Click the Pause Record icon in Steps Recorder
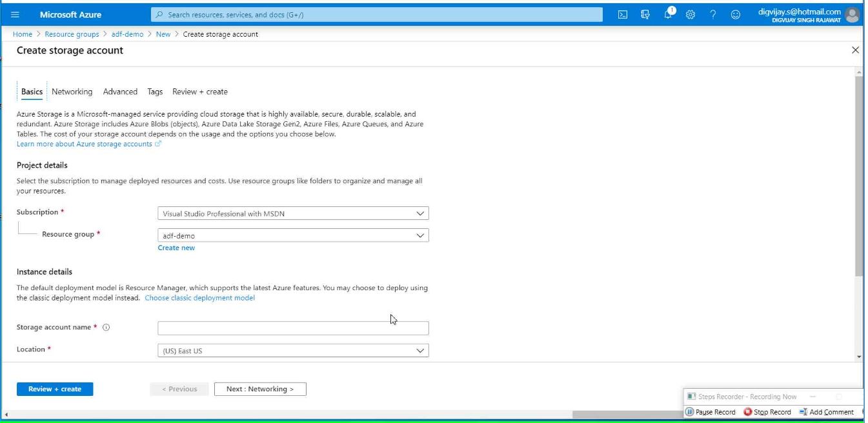Viewport: 868px width, 423px height. tap(689, 412)
